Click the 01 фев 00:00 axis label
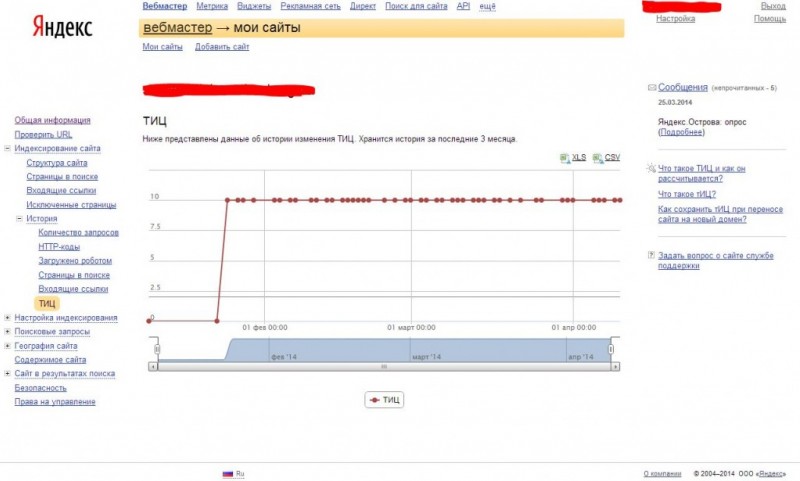Viewport: 800px width, 481px height. [x=265, y=327]
